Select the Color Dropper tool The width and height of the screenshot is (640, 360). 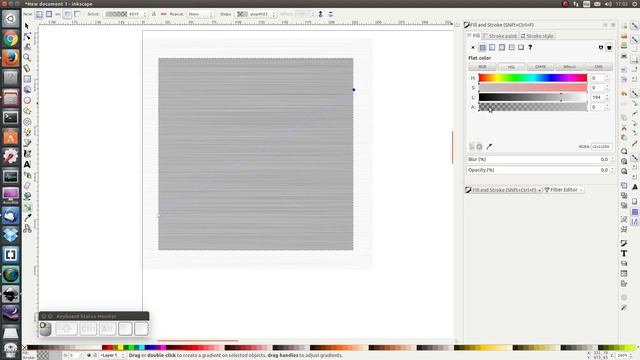point(27,218)
